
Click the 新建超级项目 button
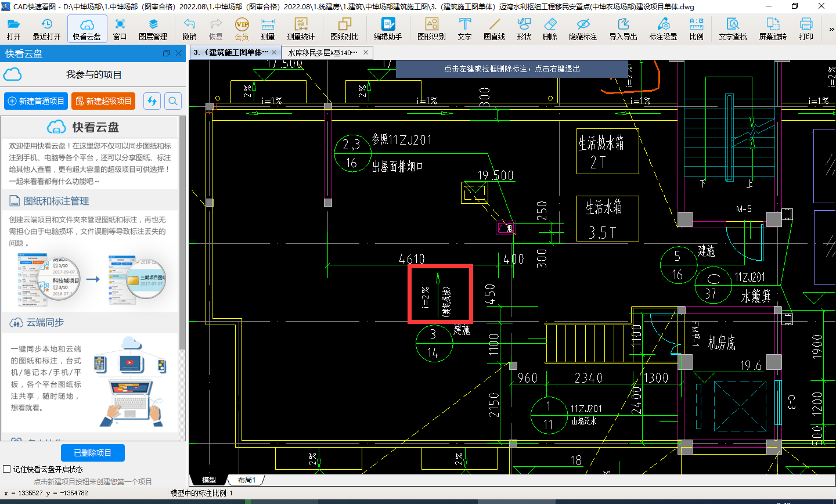pyautogui.click(x=103, y=101)
